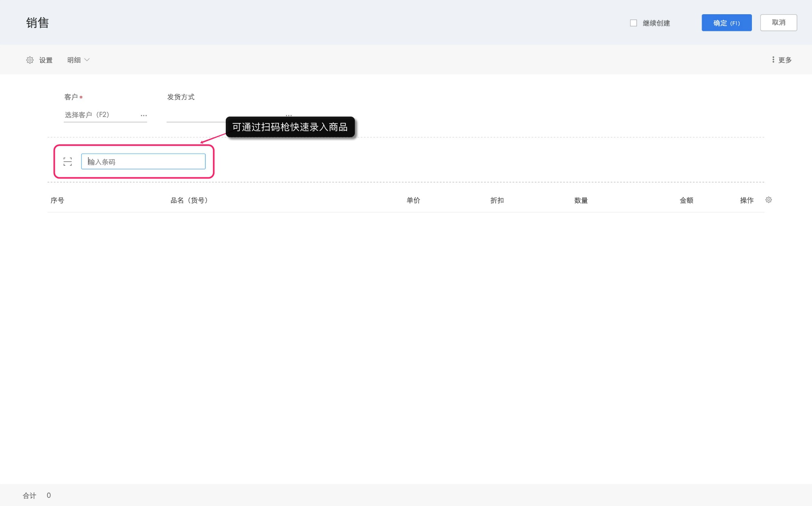Image resolution: width=812 pixels, height=506 pixels.
Task: Click the 金额 column header
Action: pyautogui.click(x=687, y=200)
